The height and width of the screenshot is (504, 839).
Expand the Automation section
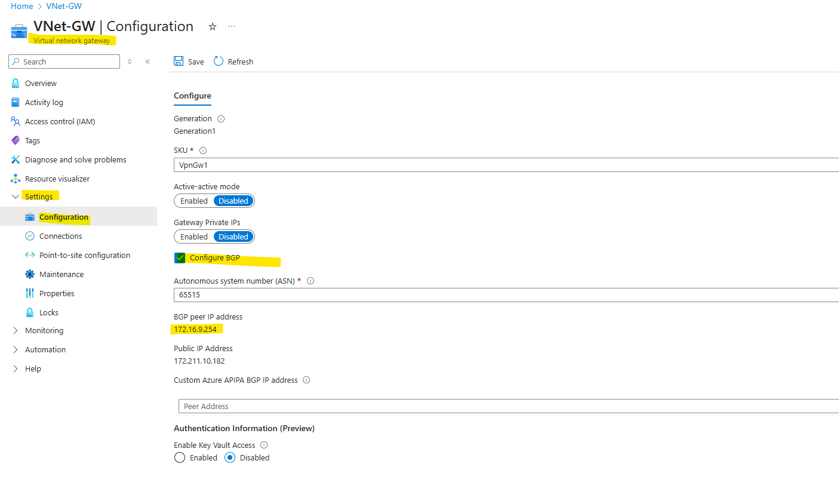[x=16, y=349]
